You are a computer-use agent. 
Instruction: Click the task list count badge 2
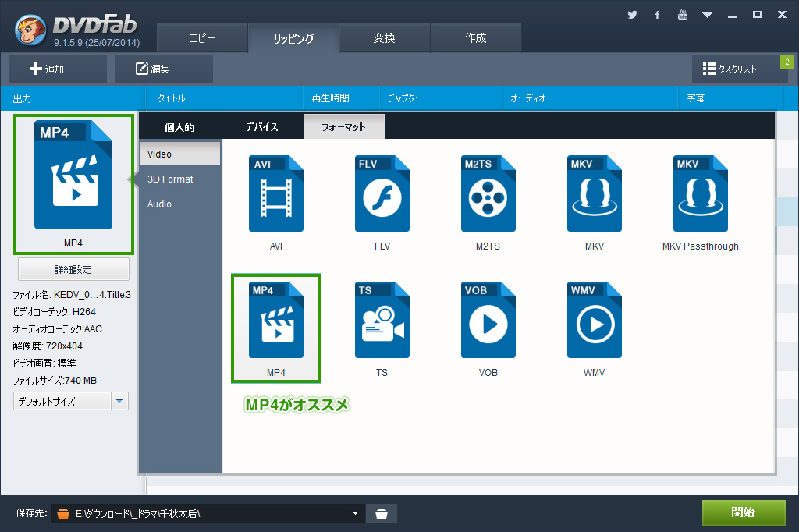click(787, 62)
